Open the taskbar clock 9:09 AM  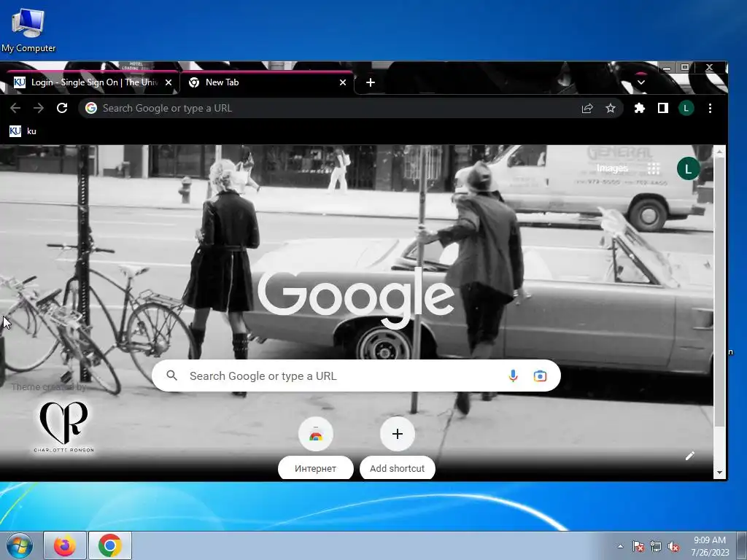tap(710, 546)
